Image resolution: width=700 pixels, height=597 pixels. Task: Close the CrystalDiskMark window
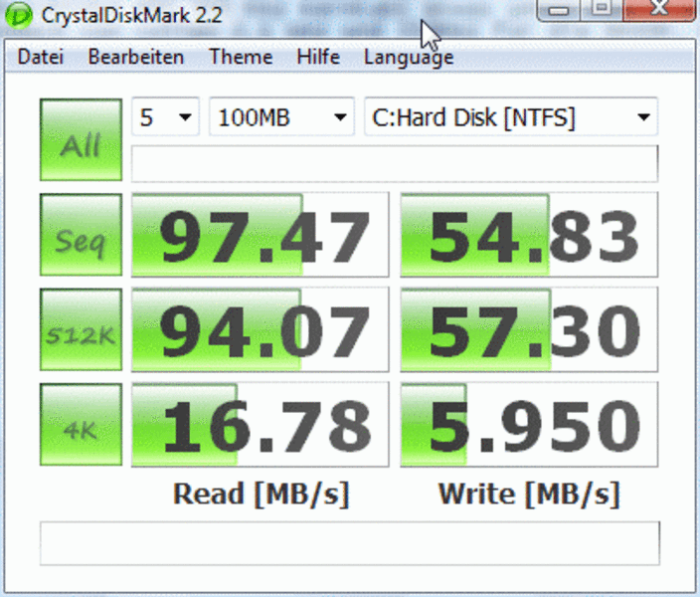[x=659, y=9]
